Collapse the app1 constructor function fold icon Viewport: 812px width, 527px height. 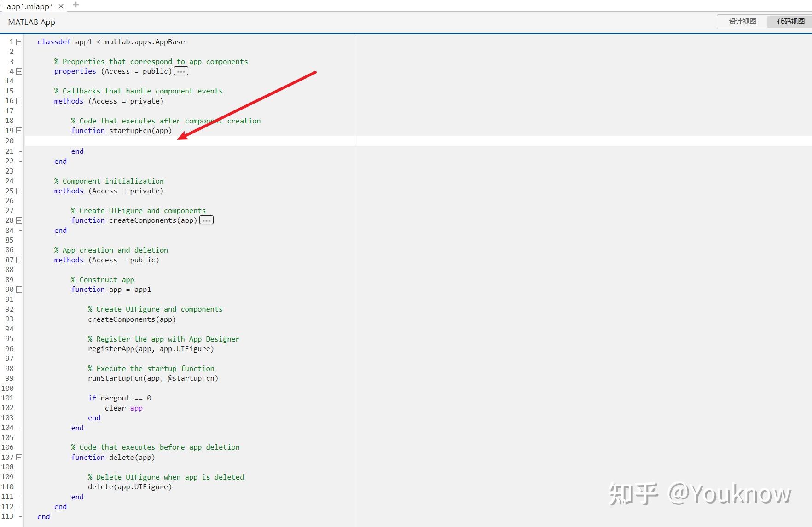[x=19, y=290]
